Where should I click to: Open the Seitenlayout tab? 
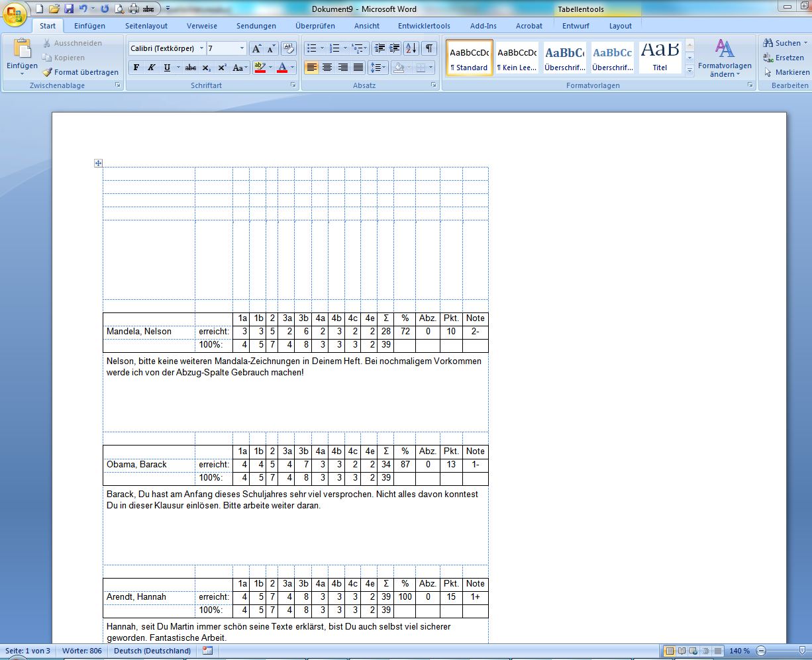tap(146, 26)
